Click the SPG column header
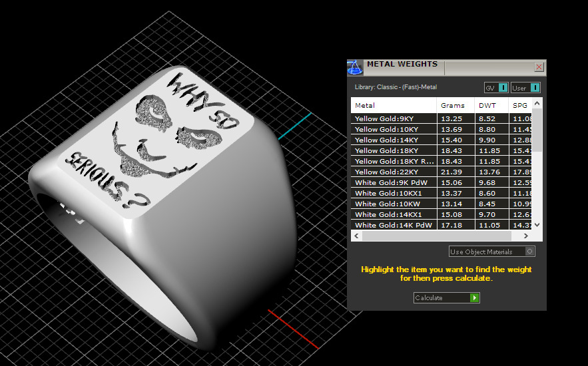The image size is (588, 366). (x=520, y=105)
